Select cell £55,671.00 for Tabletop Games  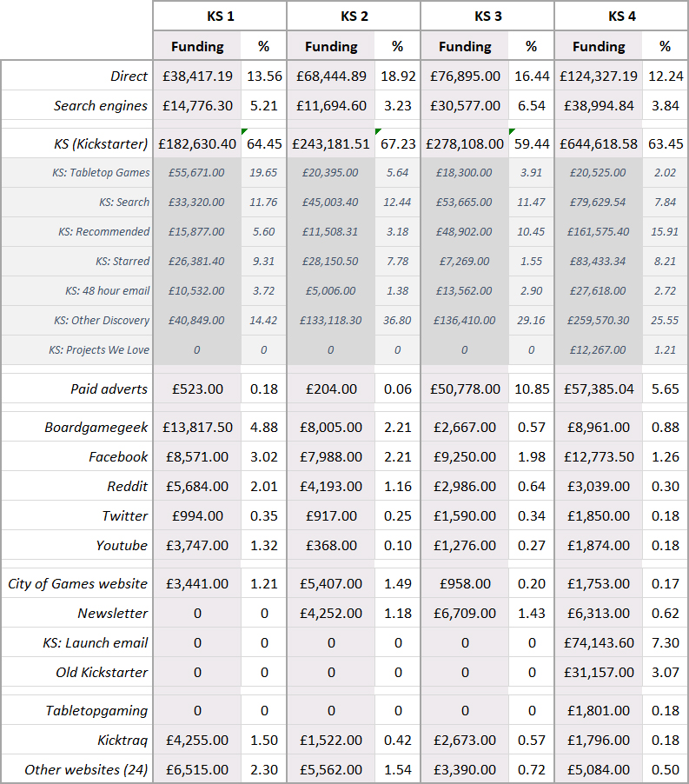tap(196, 172)
